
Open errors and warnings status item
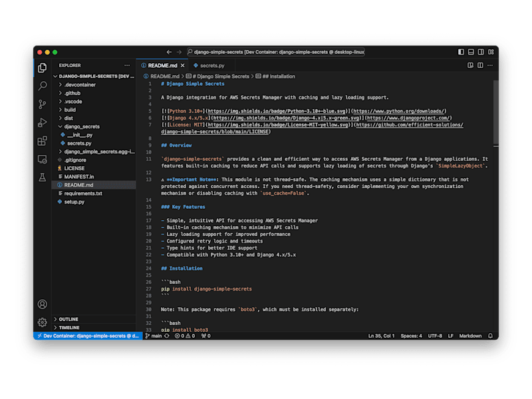[185, 336]
